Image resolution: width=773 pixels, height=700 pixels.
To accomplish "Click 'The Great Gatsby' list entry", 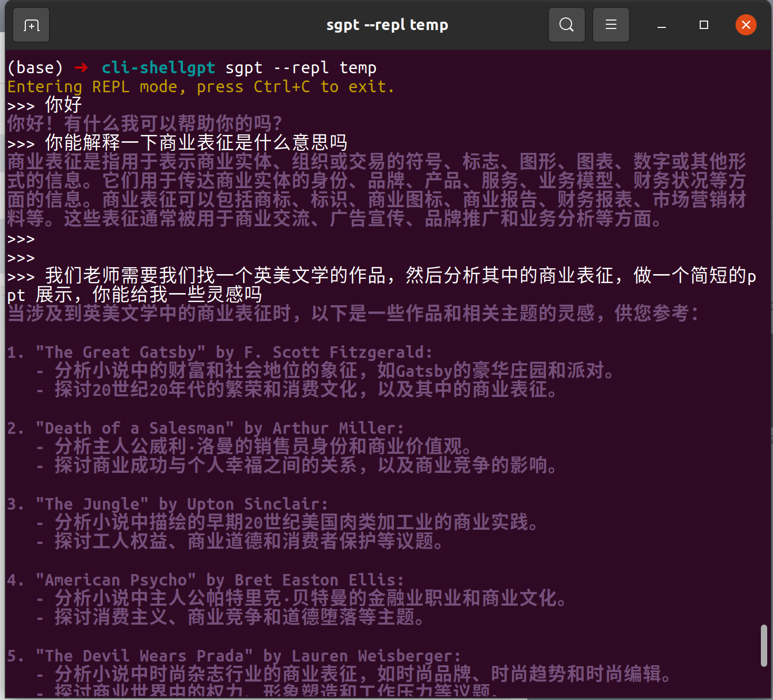I will tap(220, 352).
